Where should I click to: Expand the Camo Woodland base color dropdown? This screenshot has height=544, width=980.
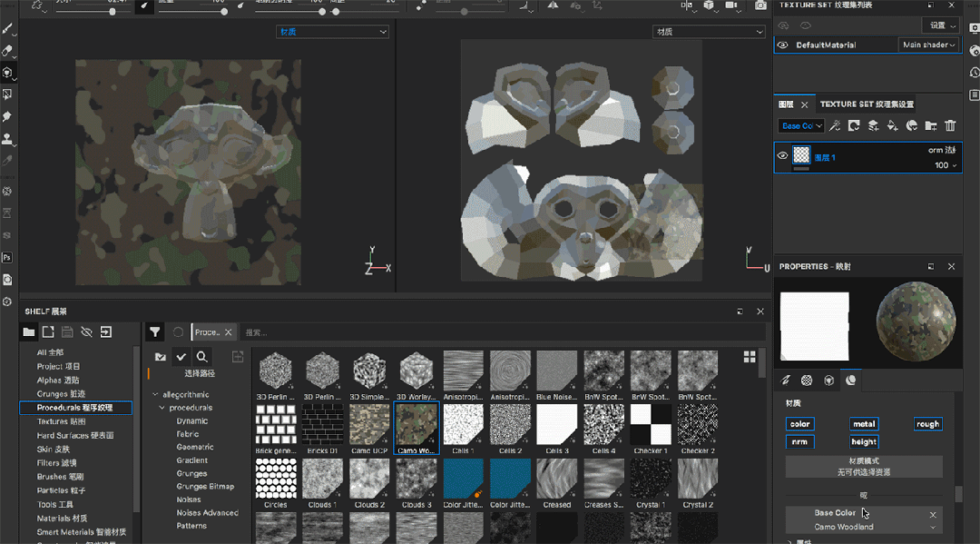click(933, 527)
